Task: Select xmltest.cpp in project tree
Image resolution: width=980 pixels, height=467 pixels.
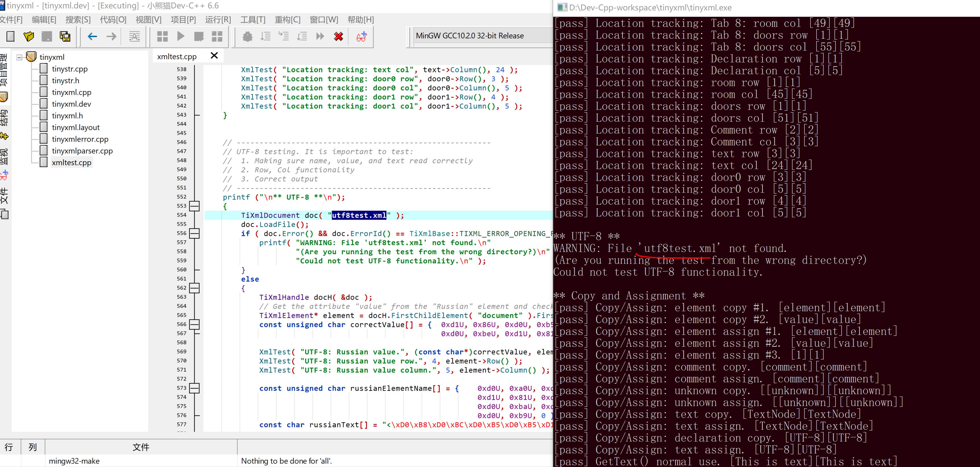Action: pyautogui.click(x=72, y=162)
